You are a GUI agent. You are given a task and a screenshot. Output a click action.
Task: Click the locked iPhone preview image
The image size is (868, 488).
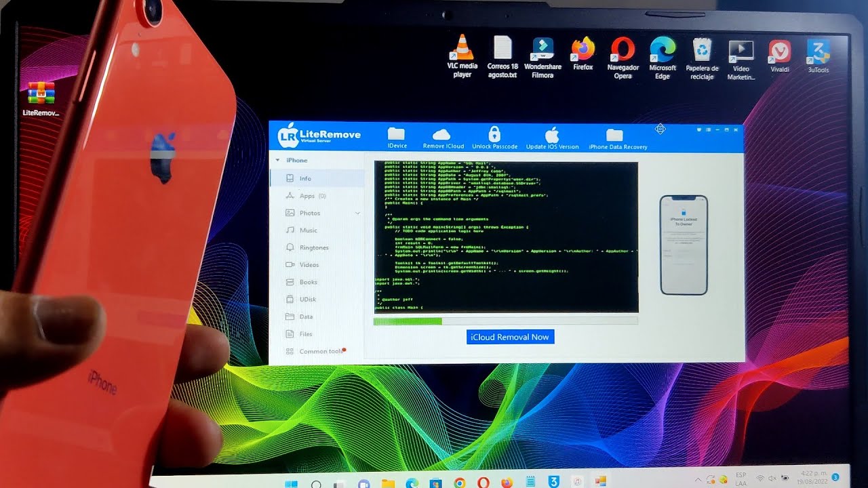coord(684,245)
